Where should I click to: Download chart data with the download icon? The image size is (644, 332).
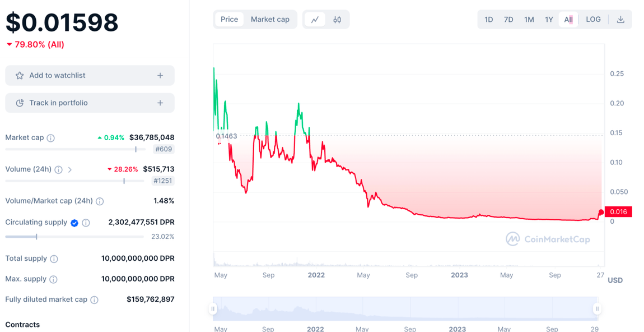click(620, 19)
